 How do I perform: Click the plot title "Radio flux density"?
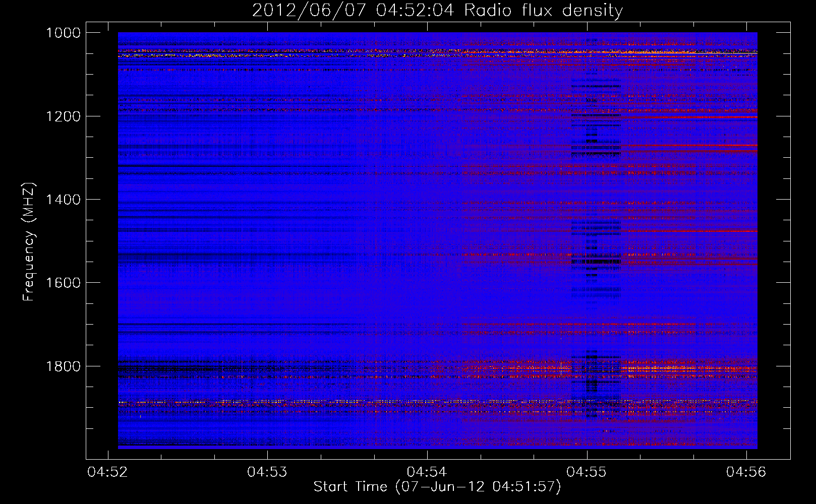tap(543, 11)
